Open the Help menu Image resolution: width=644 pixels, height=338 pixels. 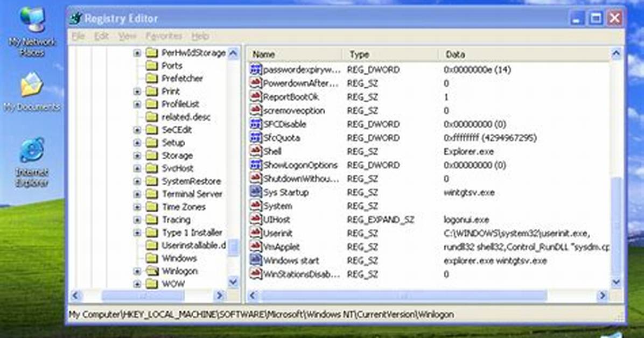point(200,36)
